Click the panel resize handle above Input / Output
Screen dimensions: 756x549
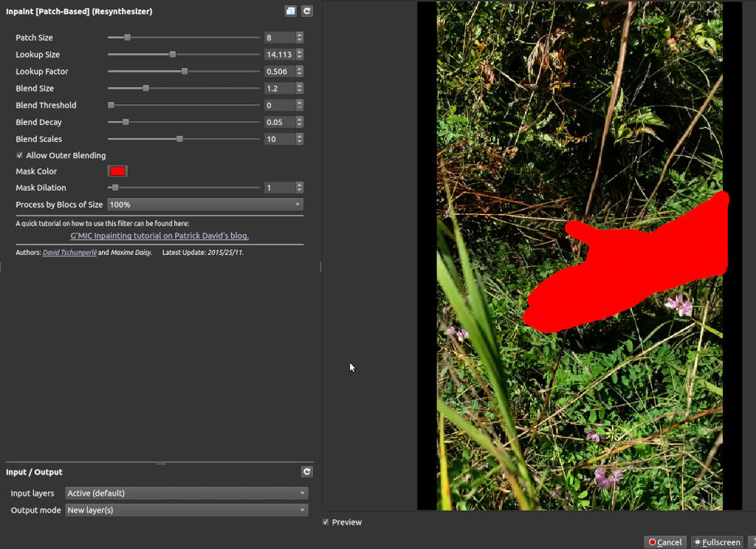coord(160,464)
